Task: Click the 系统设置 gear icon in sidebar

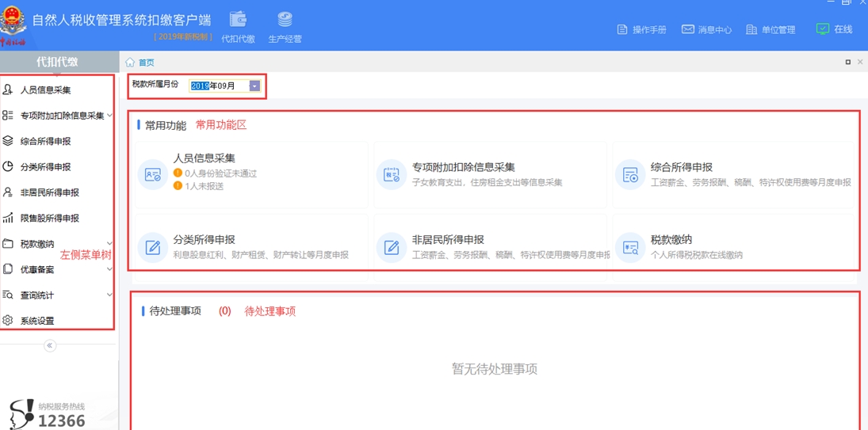Action: pos(8,321)
